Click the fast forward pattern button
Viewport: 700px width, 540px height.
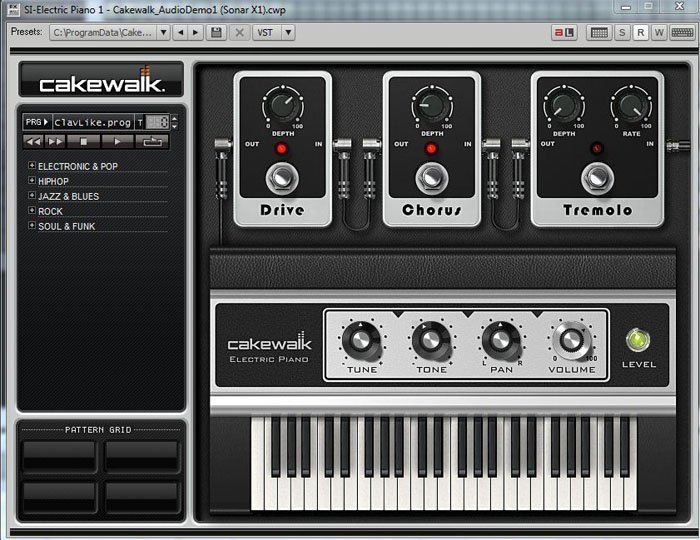click(55, 142)
